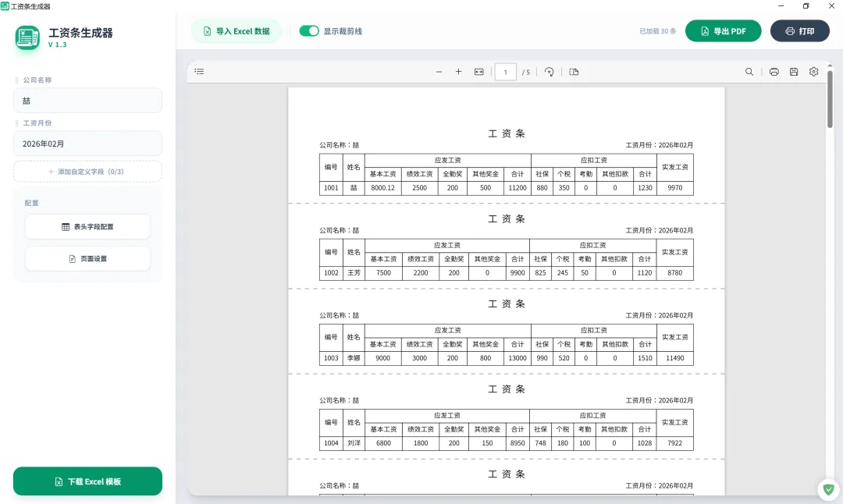Click the page number input box
The height and width of the screenshot is (504, 843).
click(x=505, y=72)
